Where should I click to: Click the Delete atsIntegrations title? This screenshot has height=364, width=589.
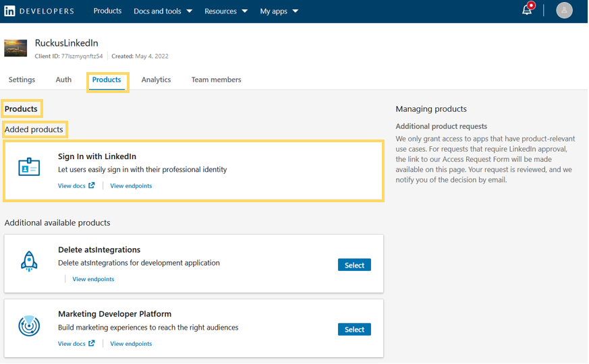point(99,250)
